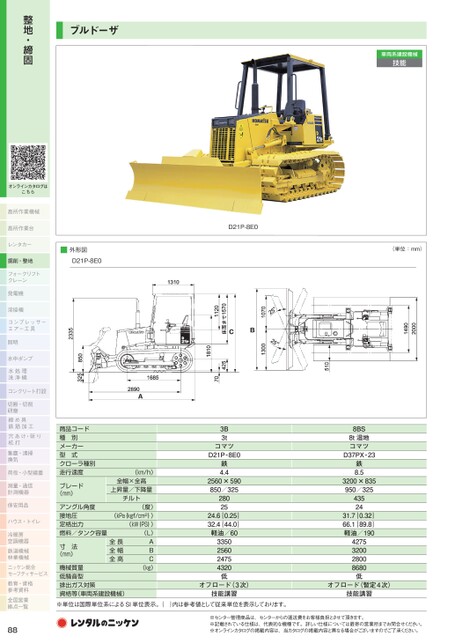Select the コンクリート打設 sidebar tab

pos(25,391)
